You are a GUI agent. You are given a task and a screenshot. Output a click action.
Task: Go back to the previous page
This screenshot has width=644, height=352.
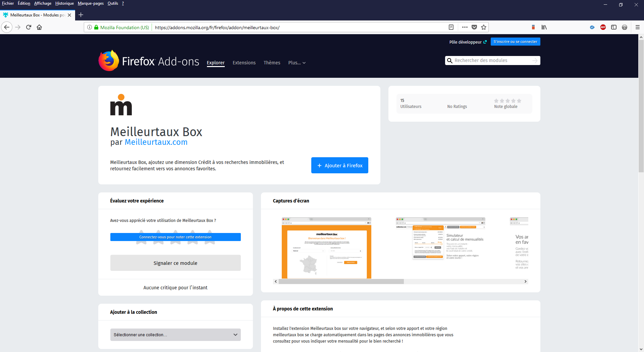[x=7, y=27]
